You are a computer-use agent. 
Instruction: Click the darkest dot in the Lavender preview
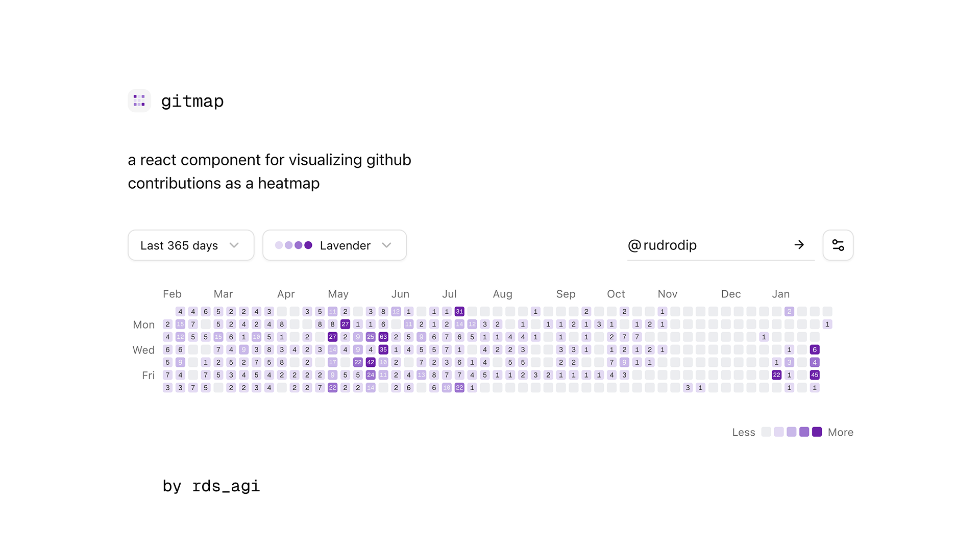(307, 245)
